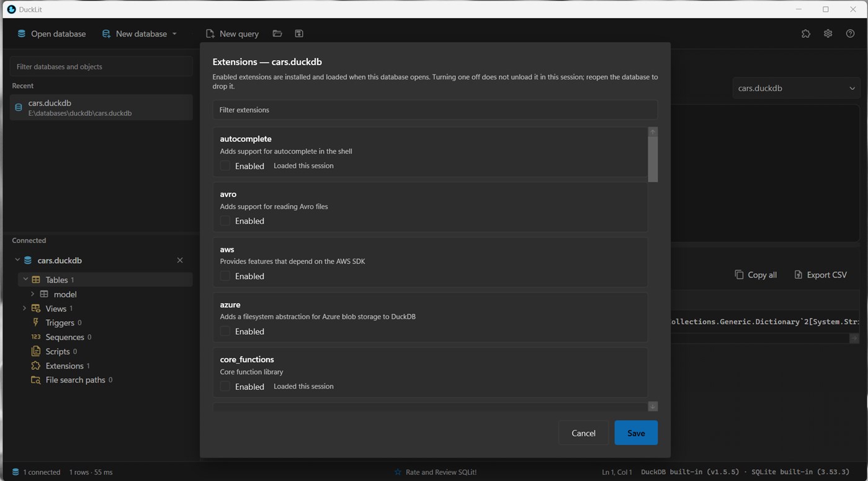Click the Export CSV button
The image size is (868, 481).
(x=820, y=275)
